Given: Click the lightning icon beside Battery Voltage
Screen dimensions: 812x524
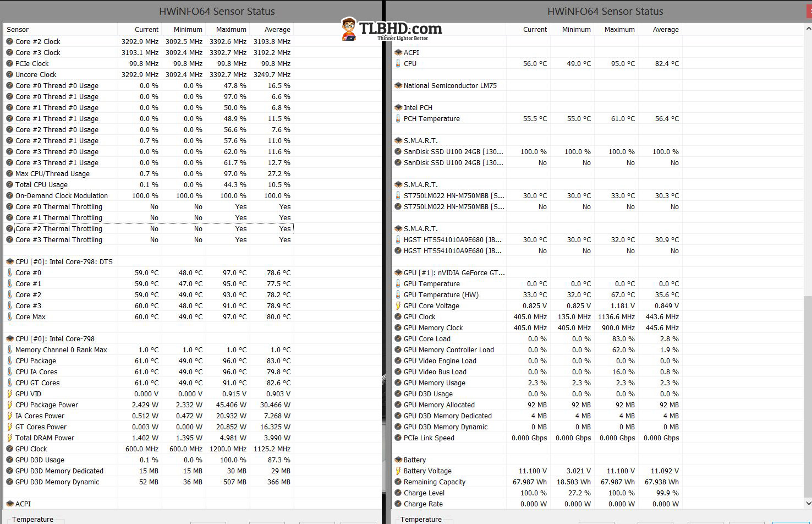Looking at the screenshot, I should point(398,471).
